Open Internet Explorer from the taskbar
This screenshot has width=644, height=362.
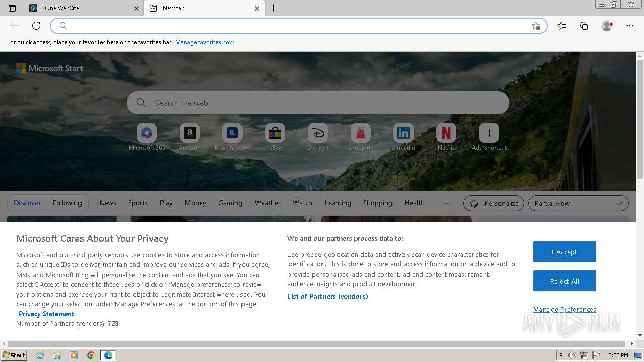40,355
